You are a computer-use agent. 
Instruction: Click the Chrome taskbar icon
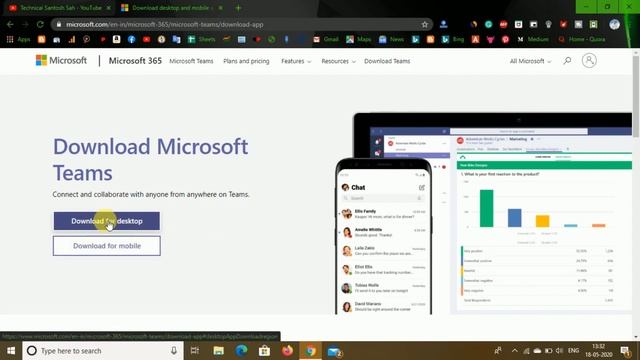coord(311,351)
